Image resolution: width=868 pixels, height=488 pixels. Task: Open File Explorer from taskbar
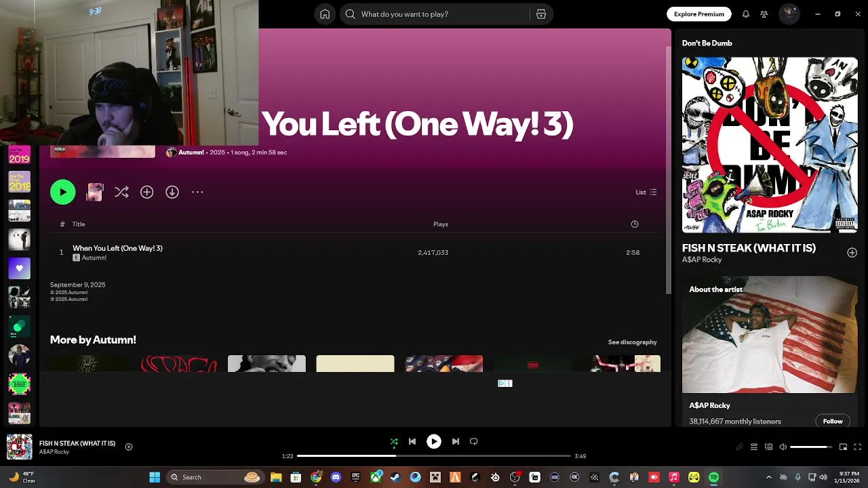point(276,477)
